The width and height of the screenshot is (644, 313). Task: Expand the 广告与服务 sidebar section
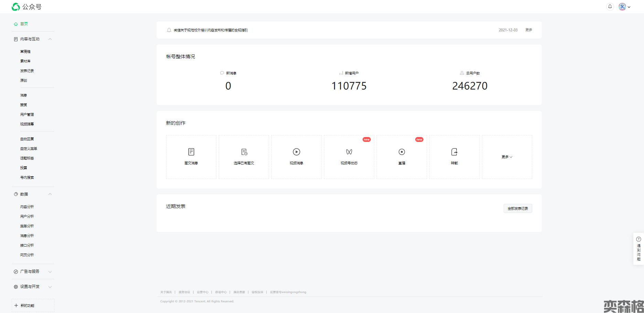pyautogui.click(x=50, y=272)
